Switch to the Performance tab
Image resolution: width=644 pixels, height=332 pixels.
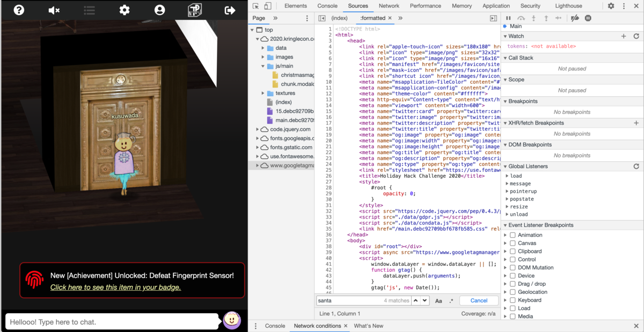[x=426, y=6]
